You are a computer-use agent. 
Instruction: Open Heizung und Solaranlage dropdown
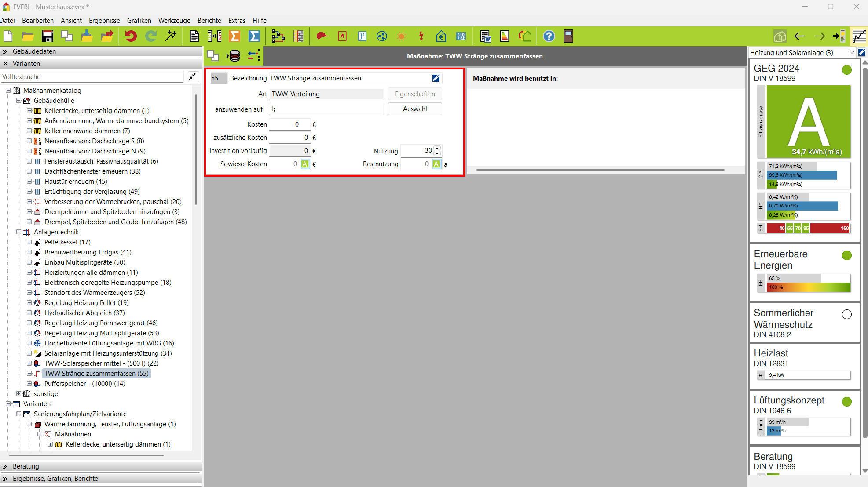(852, 53)
